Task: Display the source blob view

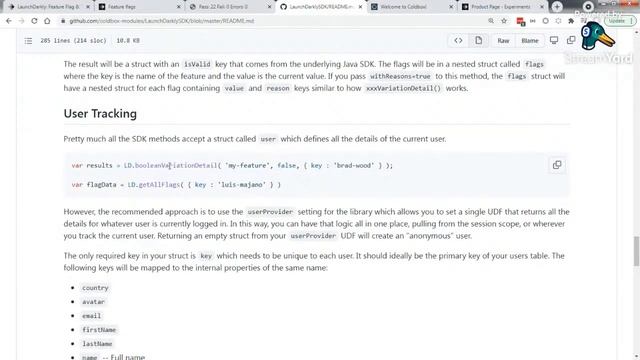Action: click(x=458, y=40)
